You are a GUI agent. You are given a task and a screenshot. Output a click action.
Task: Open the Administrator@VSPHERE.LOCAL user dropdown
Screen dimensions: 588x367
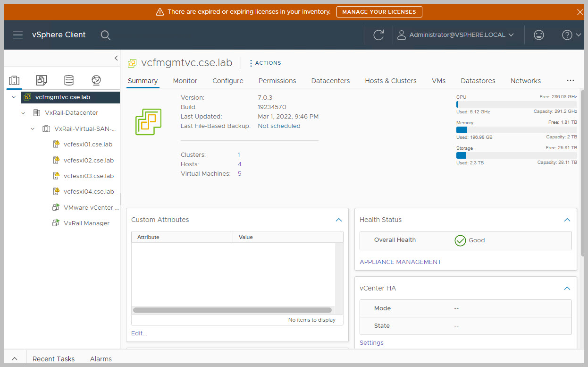[455, 35]
